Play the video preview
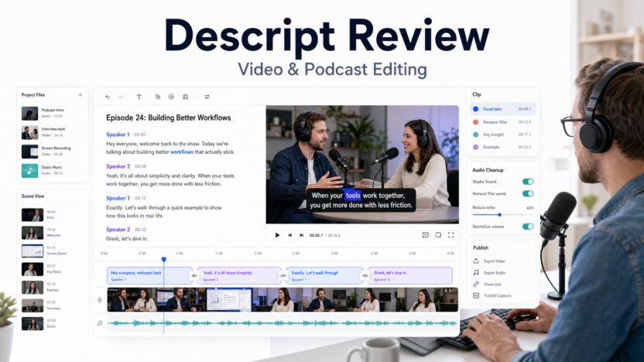644x362 pixels. pos(277,235)
